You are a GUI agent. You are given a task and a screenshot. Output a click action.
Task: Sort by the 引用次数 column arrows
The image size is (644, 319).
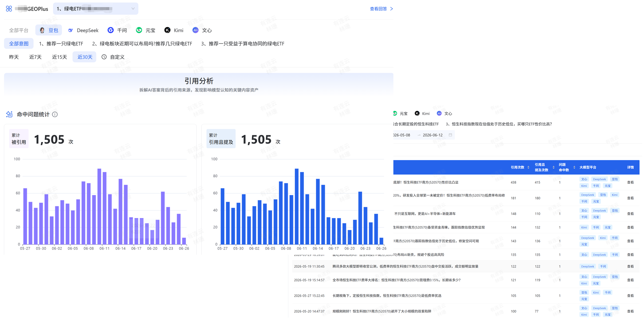click(x=528, y=167)
